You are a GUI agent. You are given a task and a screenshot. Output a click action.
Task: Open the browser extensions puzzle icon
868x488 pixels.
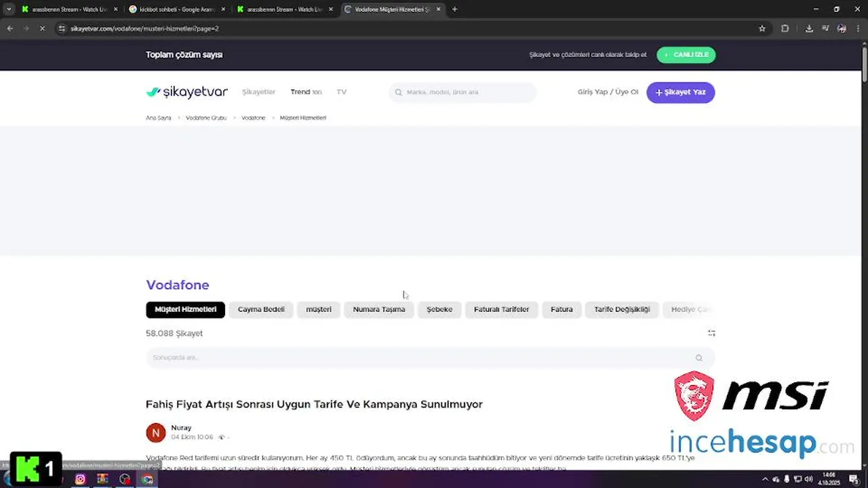point(785,28)
